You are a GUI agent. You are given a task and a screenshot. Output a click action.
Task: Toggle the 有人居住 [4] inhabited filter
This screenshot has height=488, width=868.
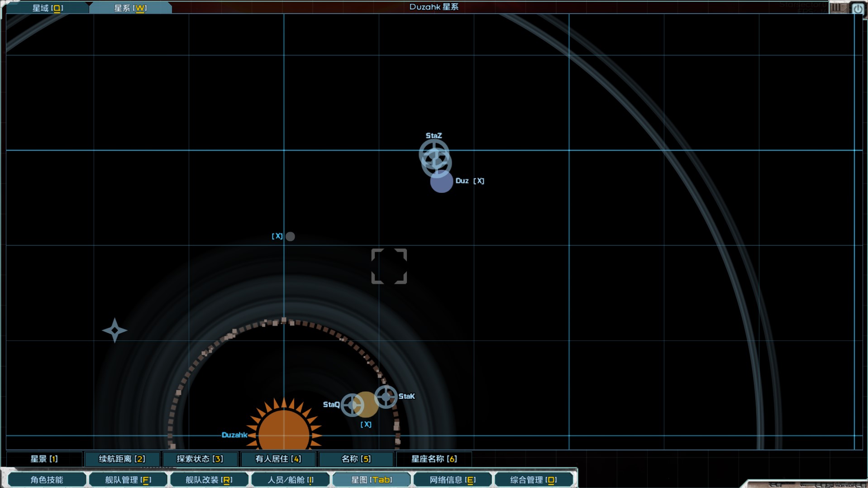[x=278, y=459]
